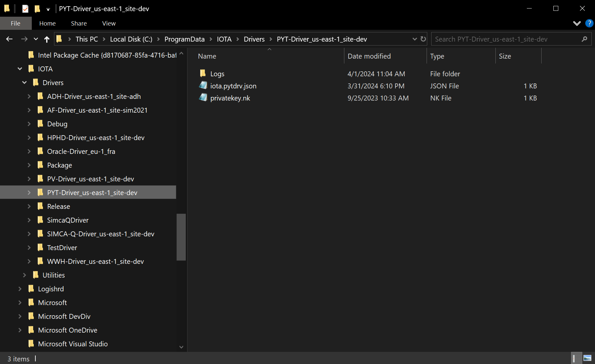
Task: Click the navigation pane scrollbar thumb
Action: point(181,237)
